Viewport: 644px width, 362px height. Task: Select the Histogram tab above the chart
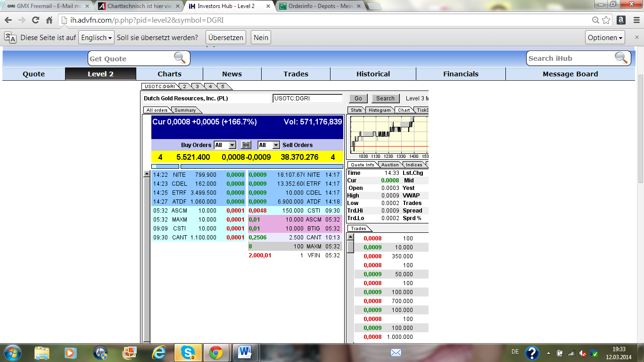(380, 110)
